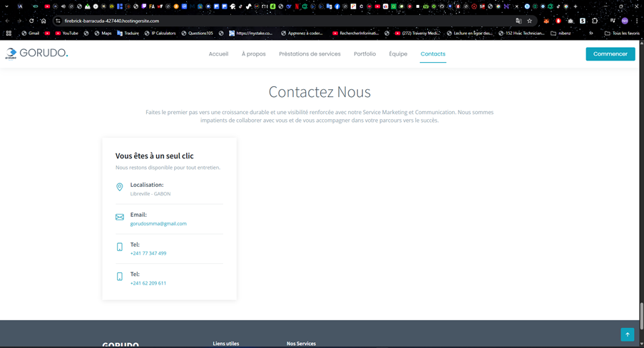Reload the page with the refresh icon
The height and width of the screenshot is (348, 644).
click(x=31, y=21)
